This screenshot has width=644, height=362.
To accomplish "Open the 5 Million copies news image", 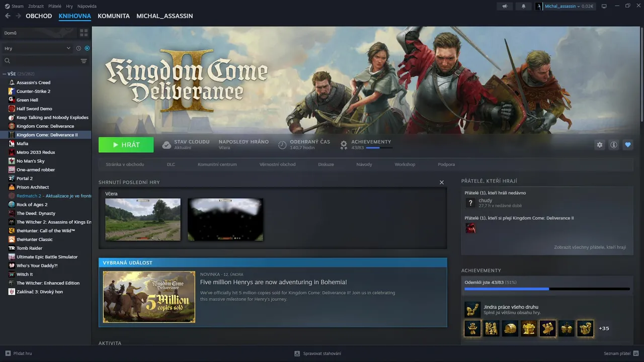I will click(x=149, y=297).
